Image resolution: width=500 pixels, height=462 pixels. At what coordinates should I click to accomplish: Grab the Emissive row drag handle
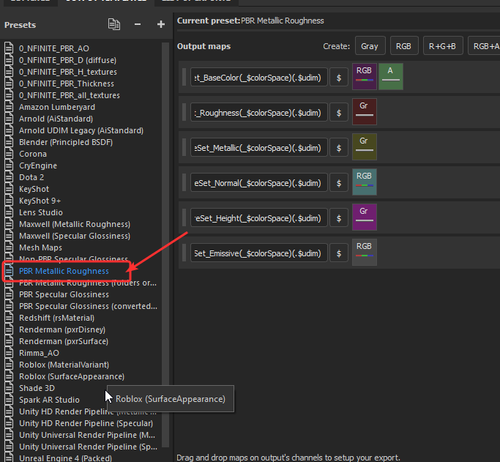tap(184, 253)
